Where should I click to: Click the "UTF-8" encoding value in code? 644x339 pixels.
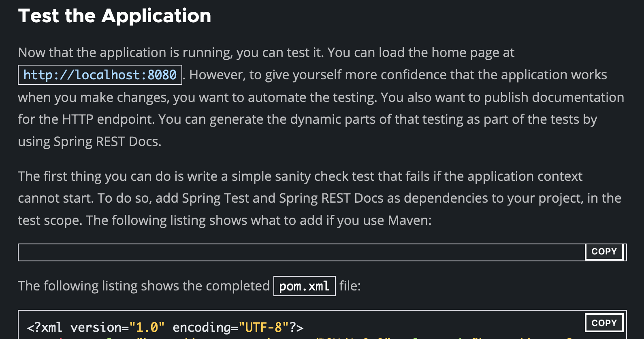[x=264, y=327]
